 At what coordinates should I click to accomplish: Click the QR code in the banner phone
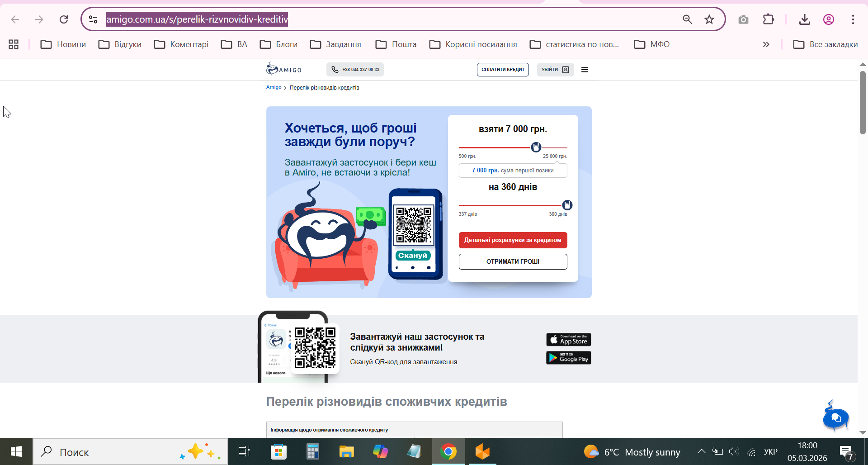pos(413,225)
